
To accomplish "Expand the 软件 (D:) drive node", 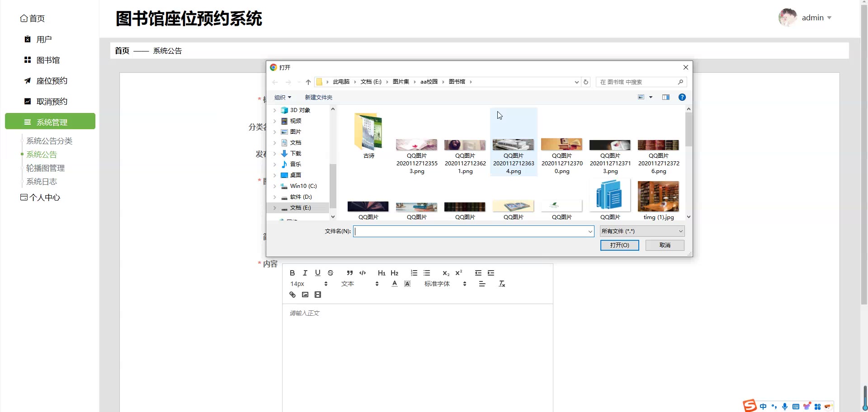I will pos(274,197).
